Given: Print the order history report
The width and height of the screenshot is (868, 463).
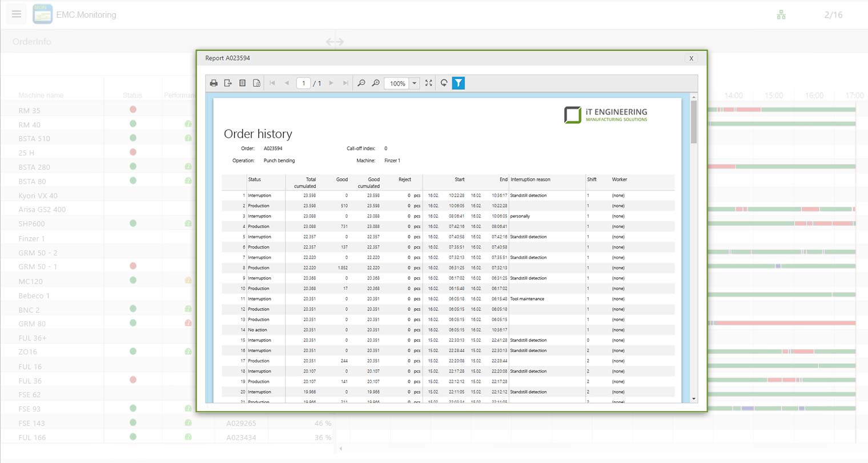Looking at the screenshot, I should tap(214, 83).
